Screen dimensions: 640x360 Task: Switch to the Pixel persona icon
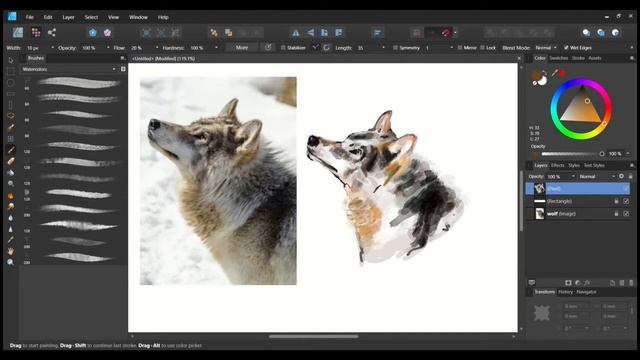click(36, 33)
